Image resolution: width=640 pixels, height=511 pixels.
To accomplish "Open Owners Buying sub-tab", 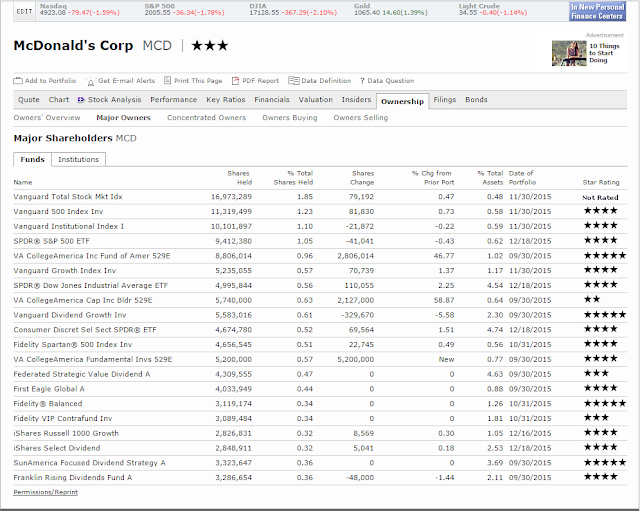I will 290,118.
